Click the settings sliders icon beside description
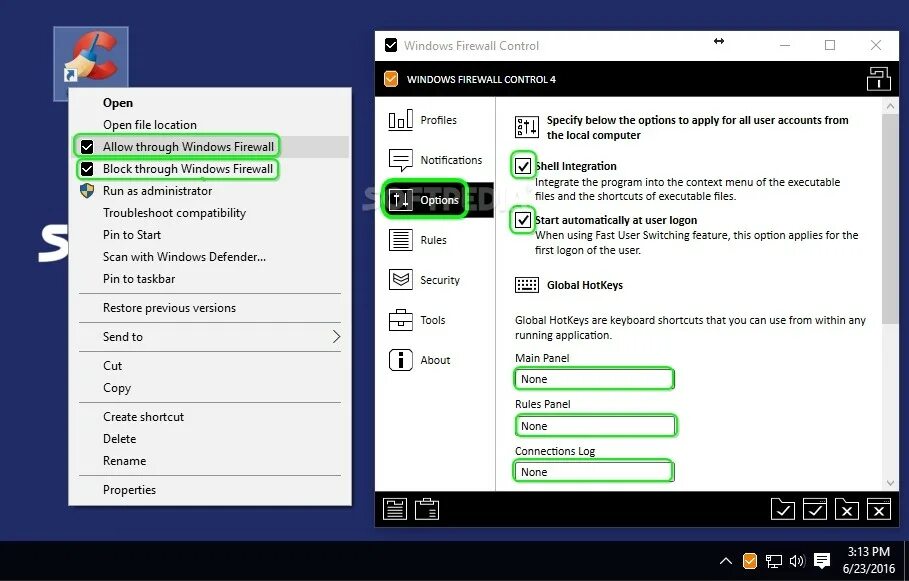The height and width of the screenshot is (581, 909). point(526,126)
